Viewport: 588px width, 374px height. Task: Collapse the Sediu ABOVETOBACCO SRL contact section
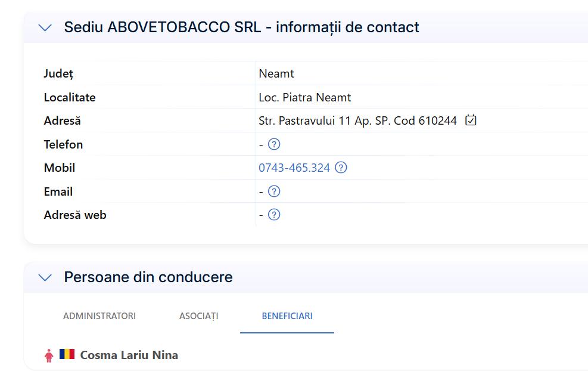coord(45,27)
